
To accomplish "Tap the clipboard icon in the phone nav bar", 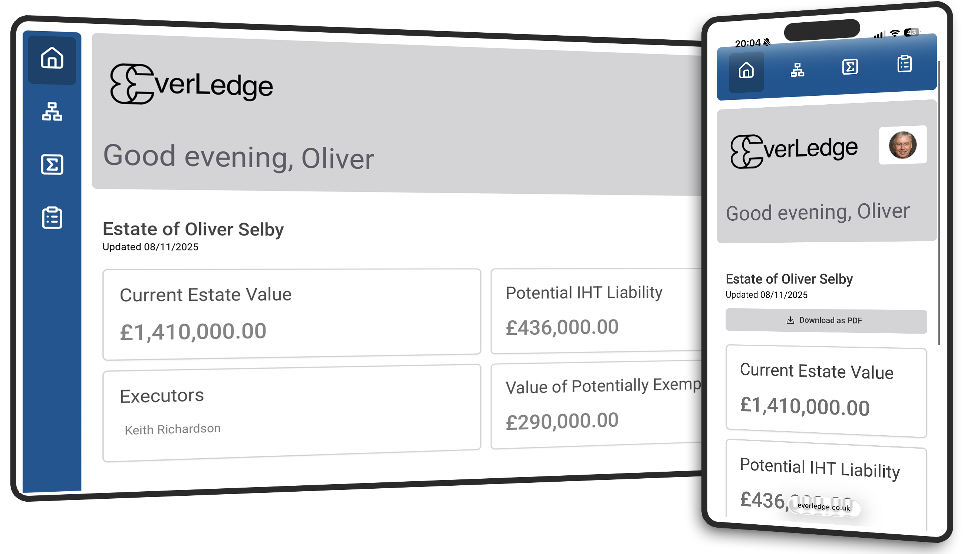I will click(904, 64).
